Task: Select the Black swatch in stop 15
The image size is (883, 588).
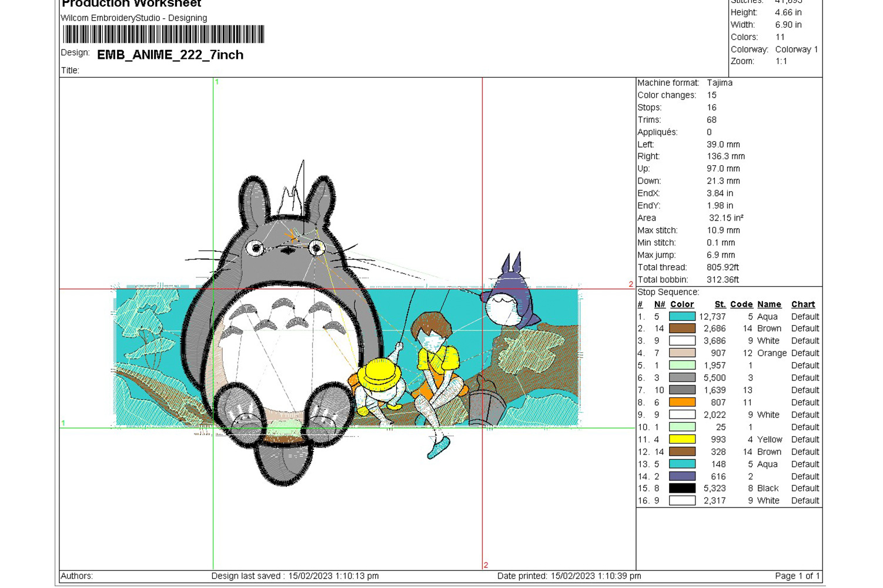Action: coord(682,489)
